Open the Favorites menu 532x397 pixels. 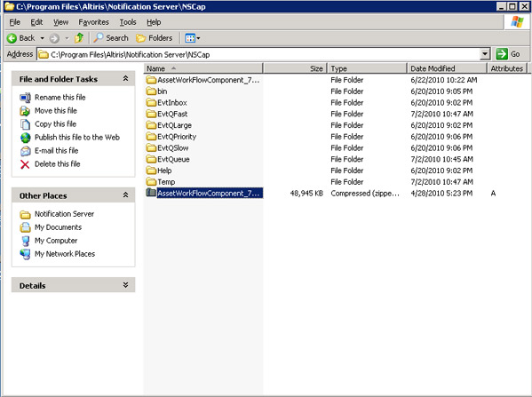tap(93, 22)
